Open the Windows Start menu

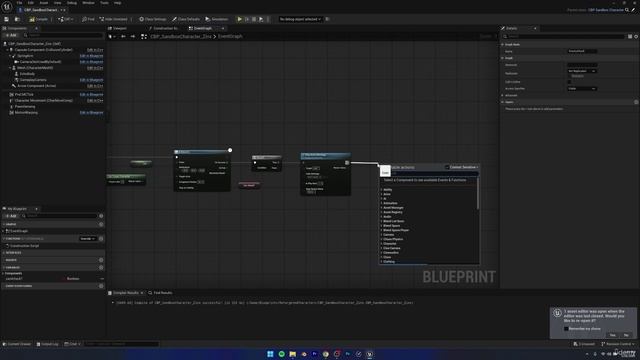pos(270,354)
